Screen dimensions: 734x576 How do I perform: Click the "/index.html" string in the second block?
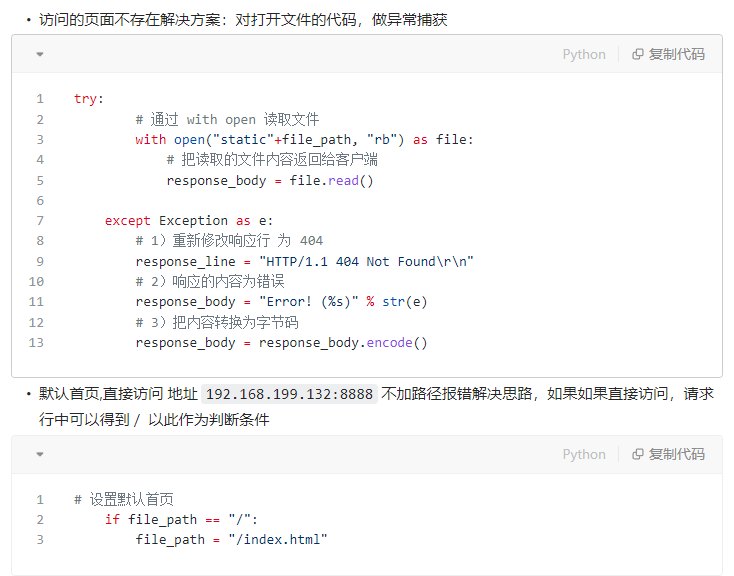pos(278,539)
